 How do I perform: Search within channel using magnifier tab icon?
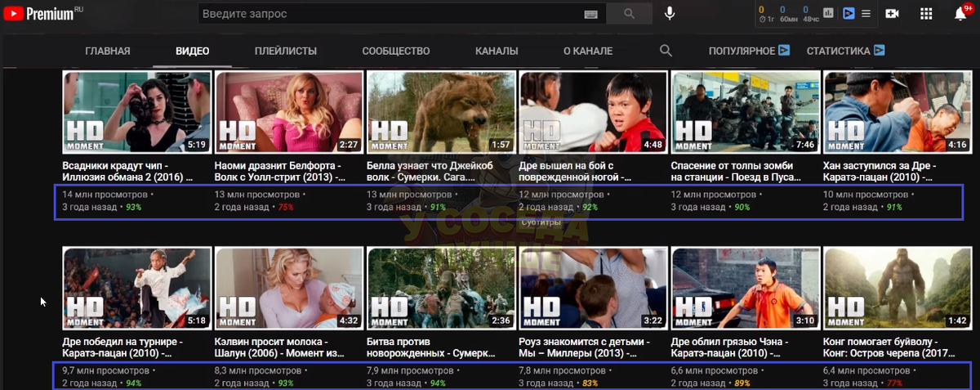point(666,51)
